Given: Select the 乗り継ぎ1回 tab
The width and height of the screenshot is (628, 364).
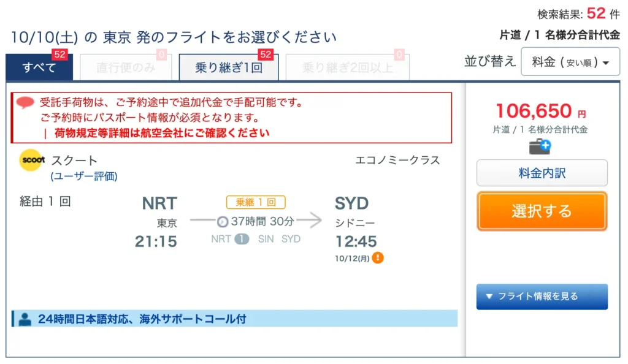Looking at the screenshot, I should [x=229, y=67].
